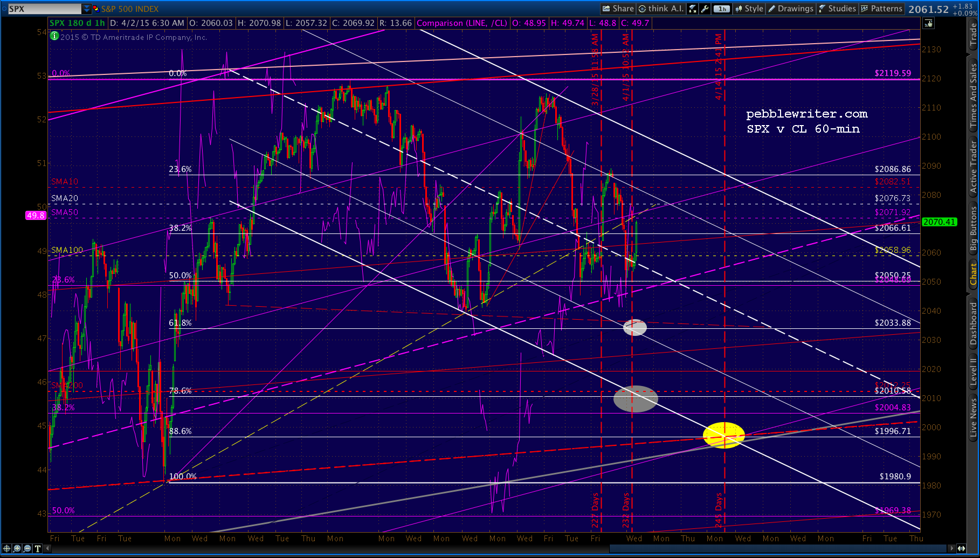Screen dimensions: 980x558
Task: Open the Patterns menu
Action: tap(881, 9)
